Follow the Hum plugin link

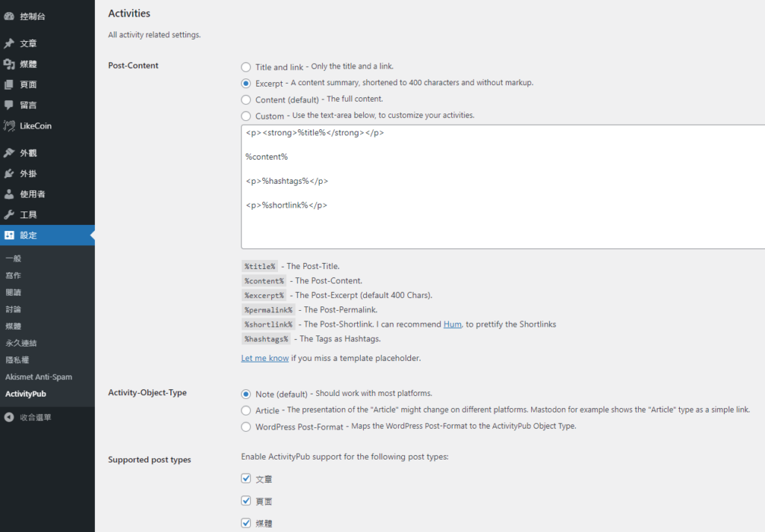452,324
